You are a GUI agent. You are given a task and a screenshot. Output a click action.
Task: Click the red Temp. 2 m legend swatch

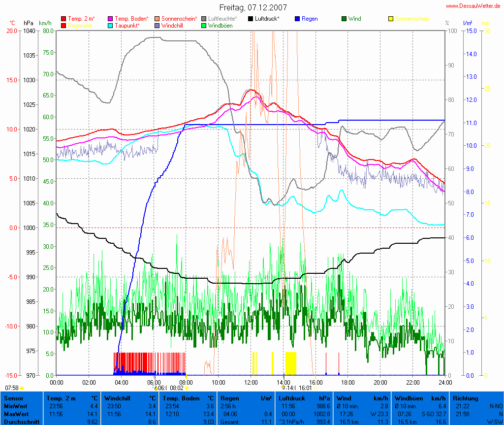[x=63, y=19]
